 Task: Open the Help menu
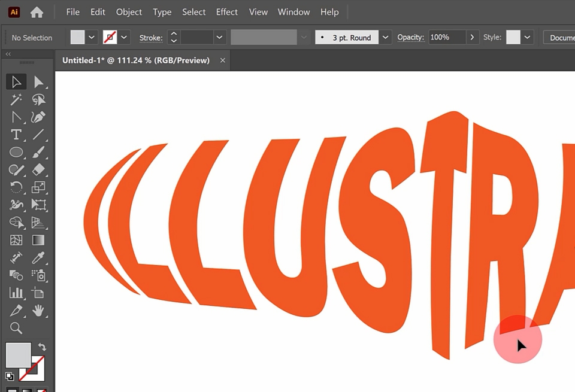[329, 12]
